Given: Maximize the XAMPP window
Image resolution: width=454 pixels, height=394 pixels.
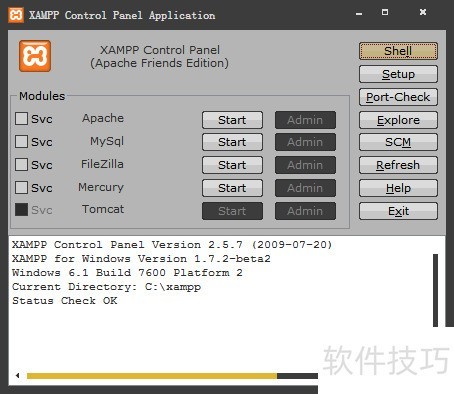Looking at the screenshot, I should point(385,12).
